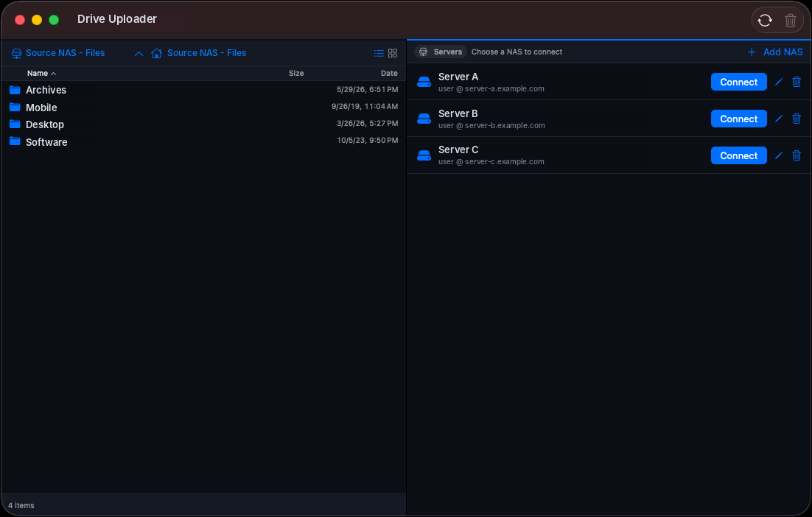This screenshot has width=812, height=517.
Task: Click the Mobile folder icon
Action: pos(15,107)
